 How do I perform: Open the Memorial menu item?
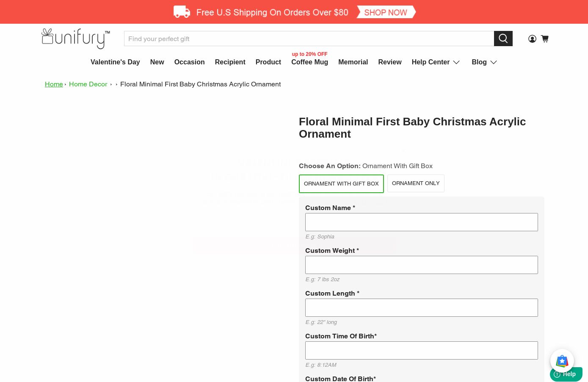click(x=353, y=62)
